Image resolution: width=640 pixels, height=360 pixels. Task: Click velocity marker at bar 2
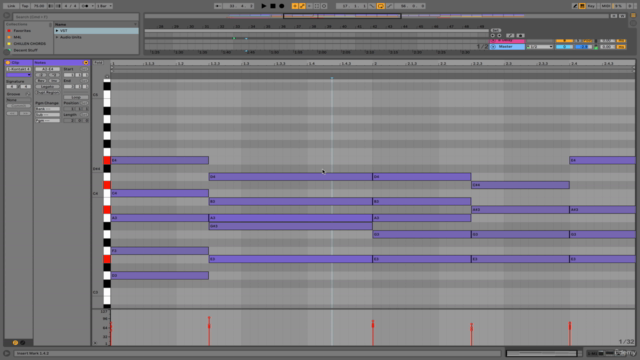coord(373,324)
